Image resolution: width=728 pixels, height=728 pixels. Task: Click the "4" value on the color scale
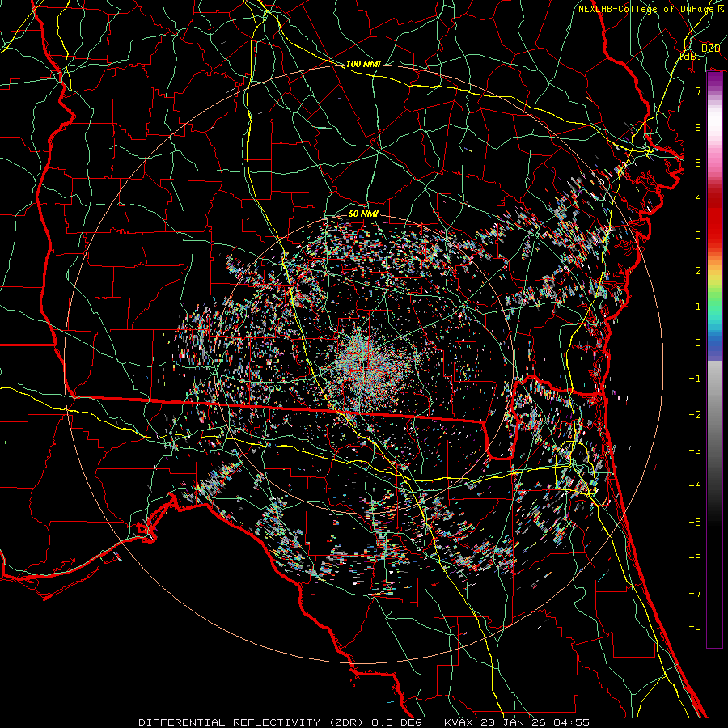pyautogui.click(x=698, y=199)
